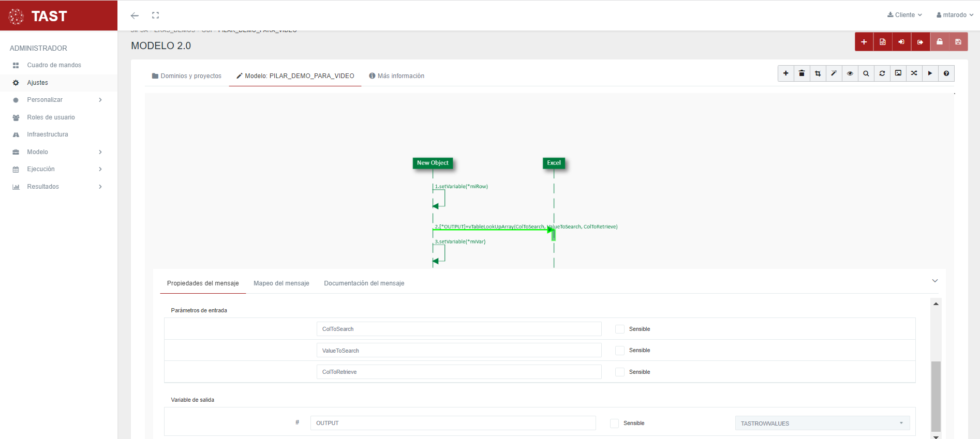
Task: Click the shuffle arrows icon
Action: point(914,73)
